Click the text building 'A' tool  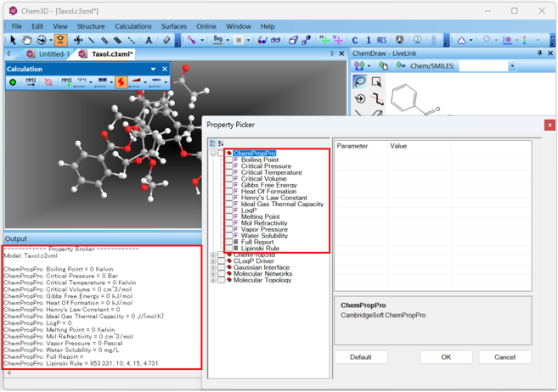click(x=149, y=40)
